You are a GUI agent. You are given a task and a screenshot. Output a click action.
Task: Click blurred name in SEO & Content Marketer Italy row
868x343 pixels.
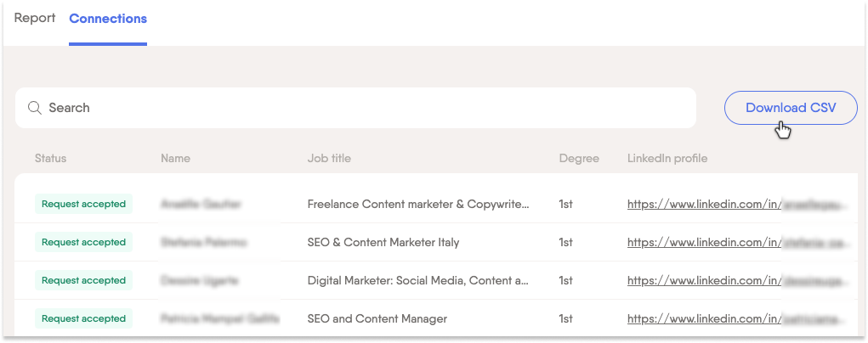(x=204, y=242)
